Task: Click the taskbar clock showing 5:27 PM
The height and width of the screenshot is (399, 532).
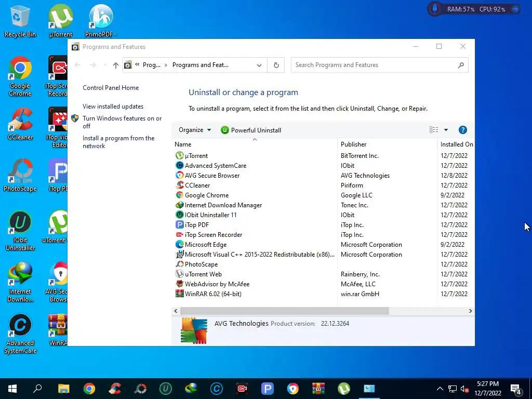Action: [487, 389]
